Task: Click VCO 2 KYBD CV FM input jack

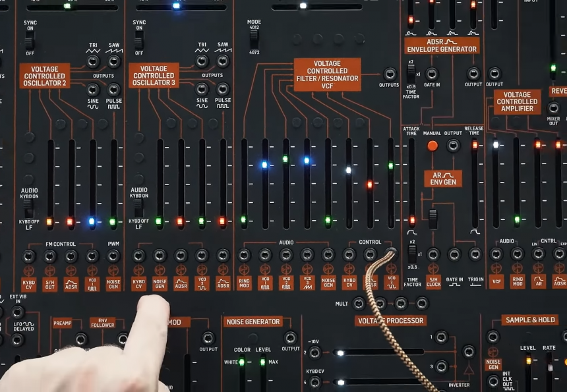Action: tap(28, 256)
